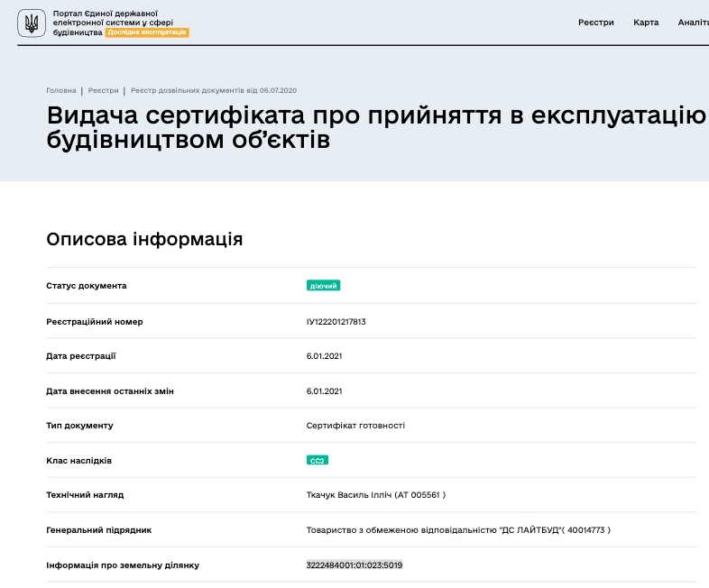
Task: Click Ткачук Василь Ілліч supervisor name
Action: coord(376,495)
